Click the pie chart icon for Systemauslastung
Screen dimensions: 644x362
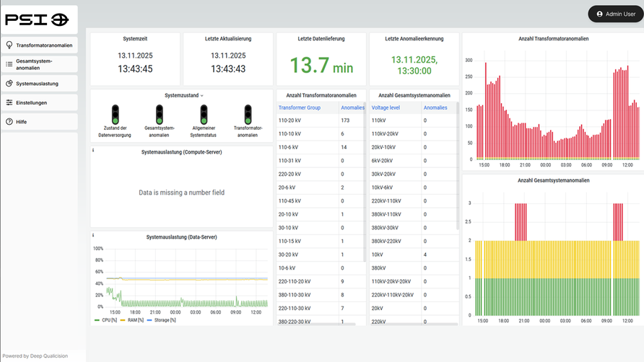click(9, 84)
